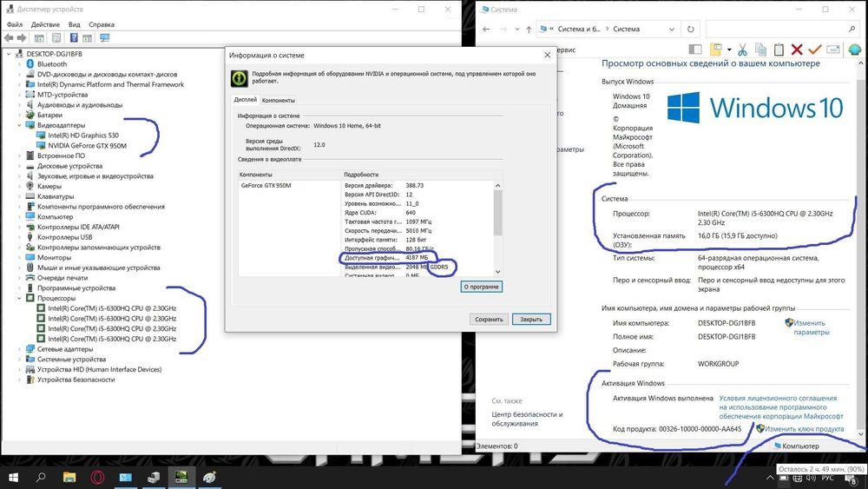Open the Windows Start menu
Screen dimensions: 868x489
click(x=13, y=478)
